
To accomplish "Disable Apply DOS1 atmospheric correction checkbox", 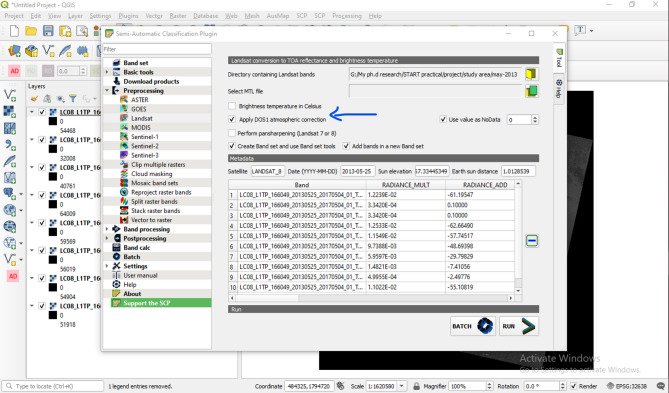I will pyautogui.click(x=232, y=119).
